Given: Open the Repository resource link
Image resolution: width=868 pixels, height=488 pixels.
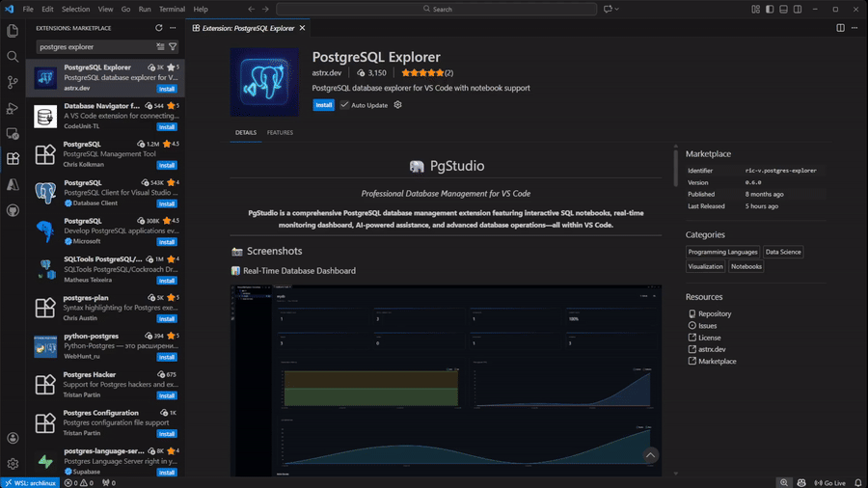Looking at the screenshot, I should tap(714, 313).
